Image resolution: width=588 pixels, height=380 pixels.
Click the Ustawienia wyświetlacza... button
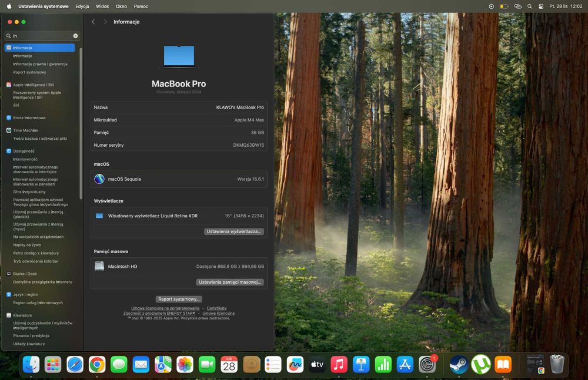234,231
